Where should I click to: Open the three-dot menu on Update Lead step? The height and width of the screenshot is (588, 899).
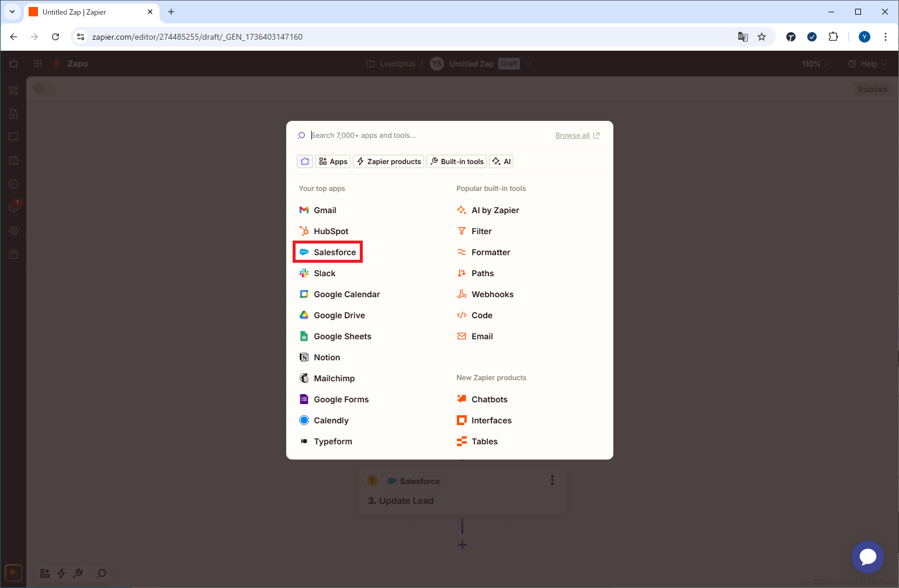click(x=551, y=479)
